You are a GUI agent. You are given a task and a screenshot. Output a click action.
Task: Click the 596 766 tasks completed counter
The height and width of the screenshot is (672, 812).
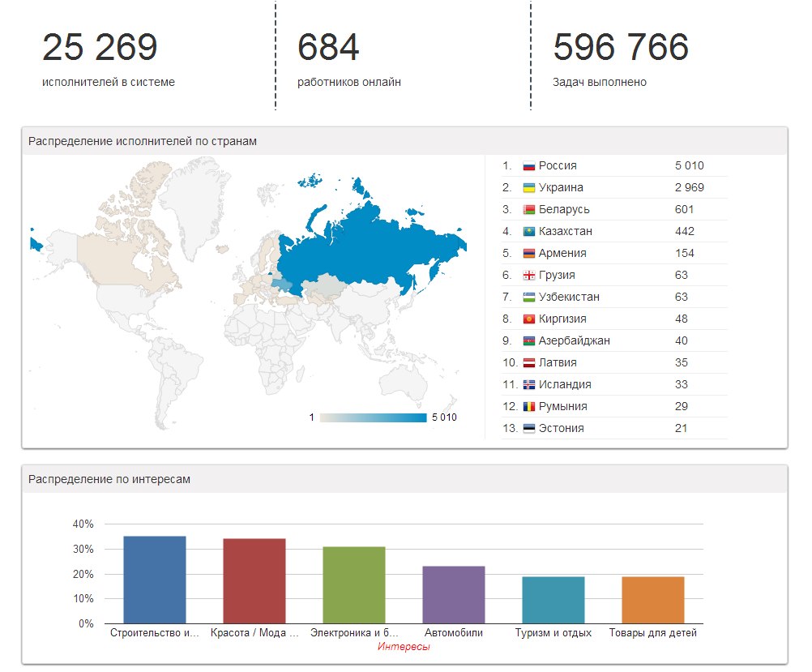point(621,47)
